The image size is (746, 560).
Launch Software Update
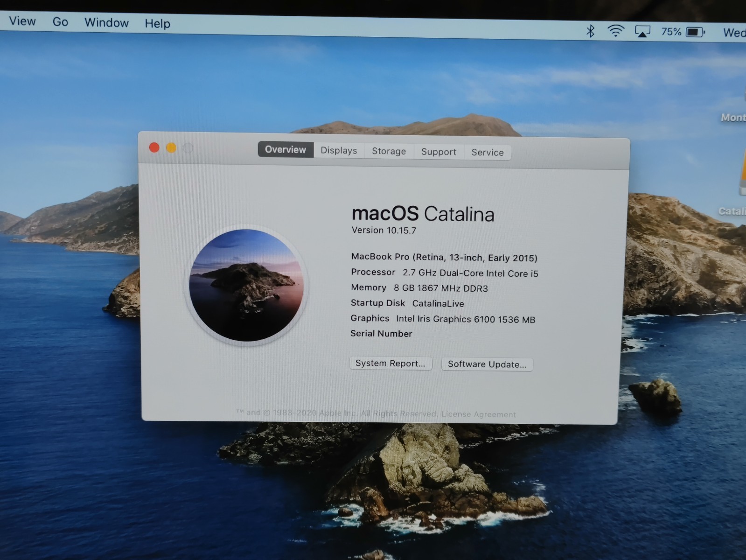coord(487,364)
